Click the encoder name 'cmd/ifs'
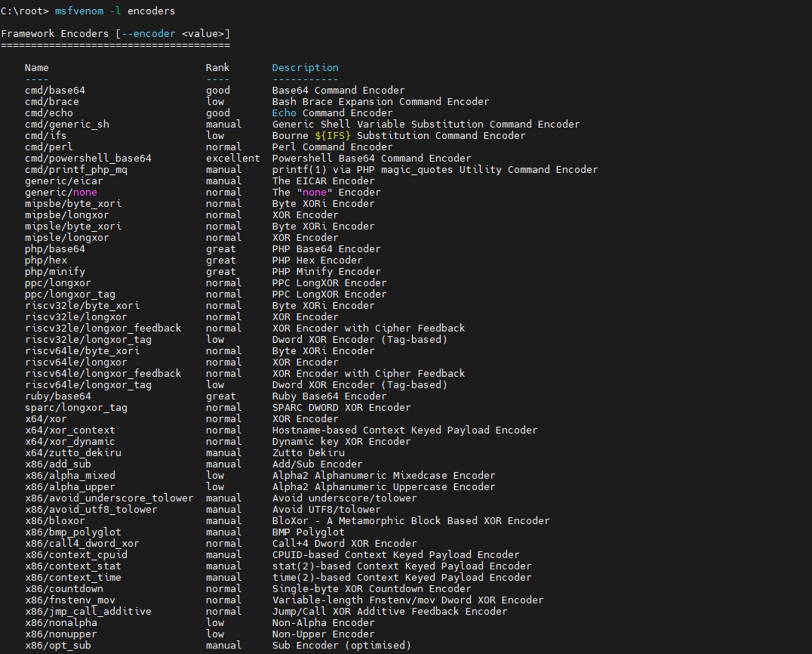The height and width of the screenshot is (654, 812). coord(46,136)
